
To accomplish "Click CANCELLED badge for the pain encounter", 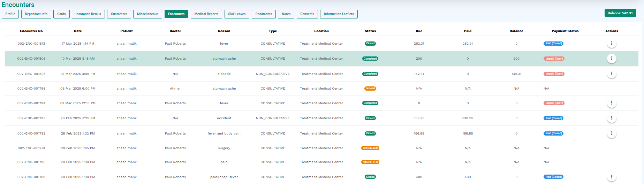I will click(x=370, y=162).
